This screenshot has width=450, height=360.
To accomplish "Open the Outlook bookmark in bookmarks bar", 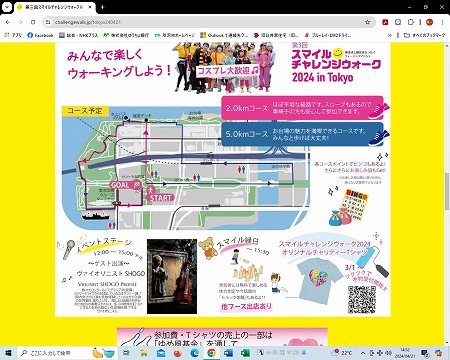I will pyautogui.click(x=224, y=35).
